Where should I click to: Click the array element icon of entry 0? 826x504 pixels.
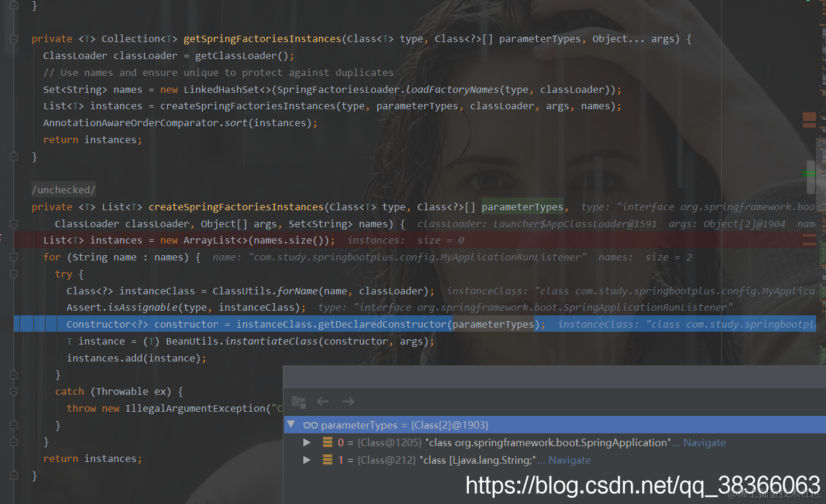pyautogui.click(x=328, y=443)
